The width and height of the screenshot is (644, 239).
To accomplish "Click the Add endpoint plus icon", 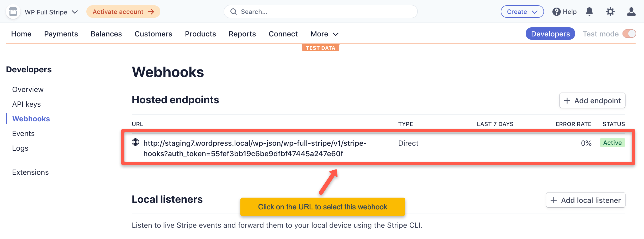I will pyautogui.click(x=567, y=101).
